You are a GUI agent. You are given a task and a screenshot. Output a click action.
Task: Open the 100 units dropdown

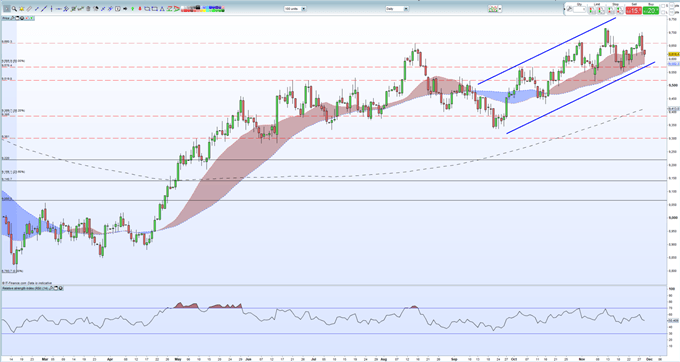(x=295, y=9)
